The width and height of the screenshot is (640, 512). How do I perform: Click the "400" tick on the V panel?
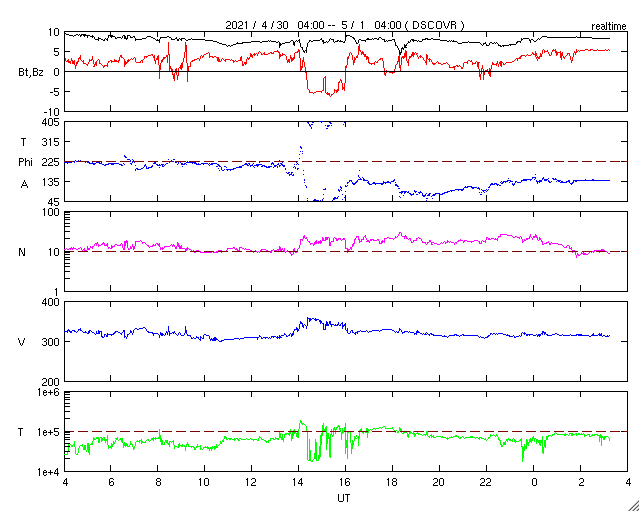click(51, 303)
